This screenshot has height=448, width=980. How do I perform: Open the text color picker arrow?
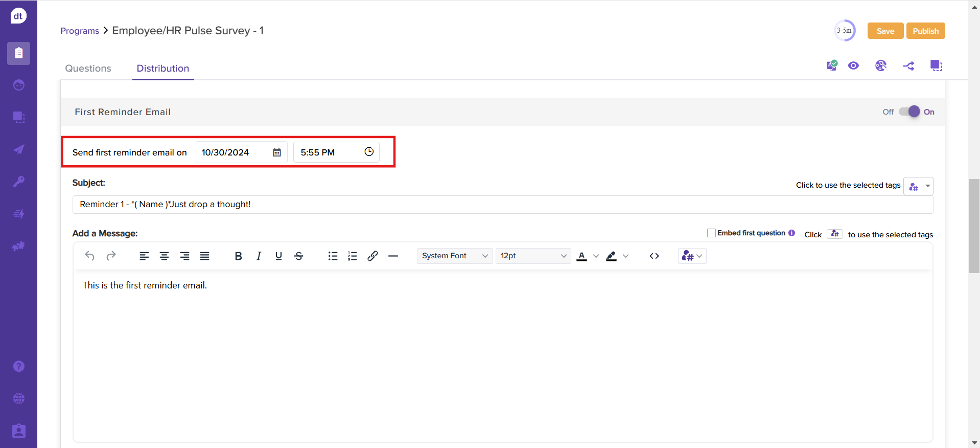(596, 256)
